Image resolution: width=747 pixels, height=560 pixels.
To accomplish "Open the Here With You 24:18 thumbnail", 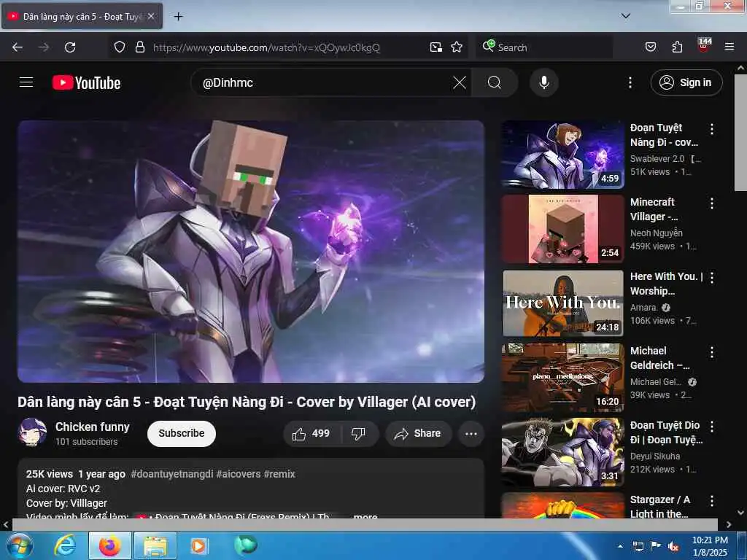I will pyautogui.click(x=563, y=303).
